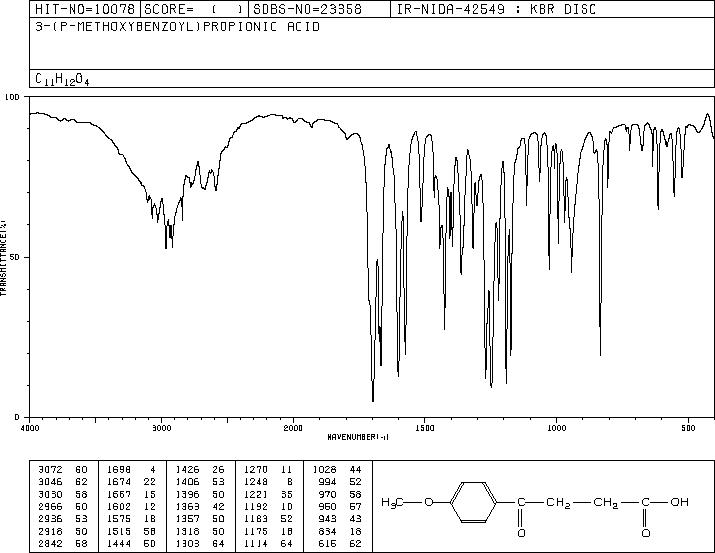Screen dimensions: 715x553
Task: Click the 50 tick label on transmittance axis
Action: point(15,257)
